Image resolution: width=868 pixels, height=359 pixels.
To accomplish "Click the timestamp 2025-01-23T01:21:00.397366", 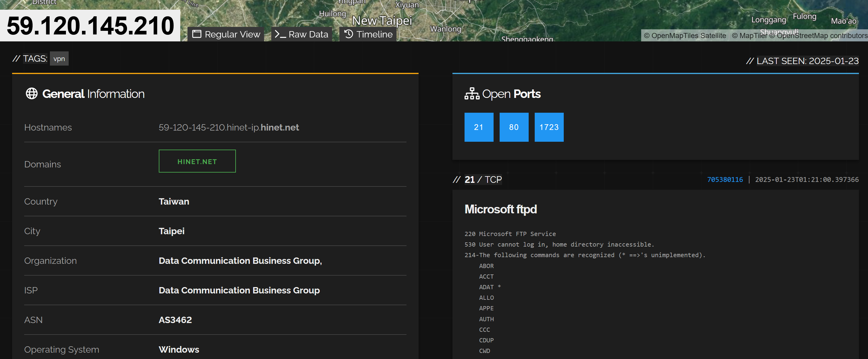I will coord(807,179).
